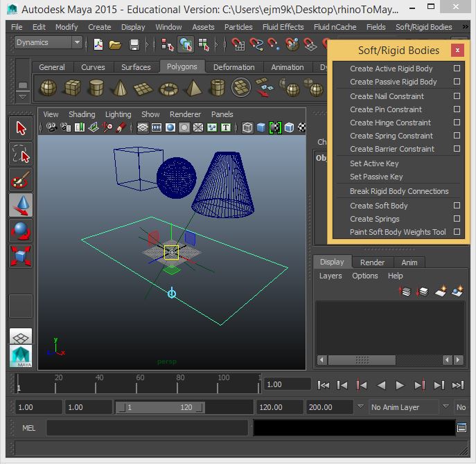The image size is (476, 464).
Task: Create a polygon pyramid from shelf
Action: (194, 88)
